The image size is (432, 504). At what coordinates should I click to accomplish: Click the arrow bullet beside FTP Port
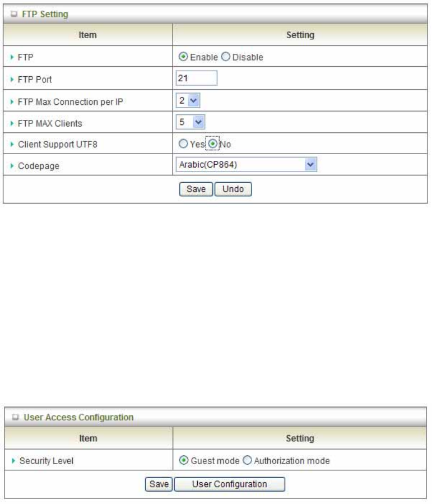(12, 80)
